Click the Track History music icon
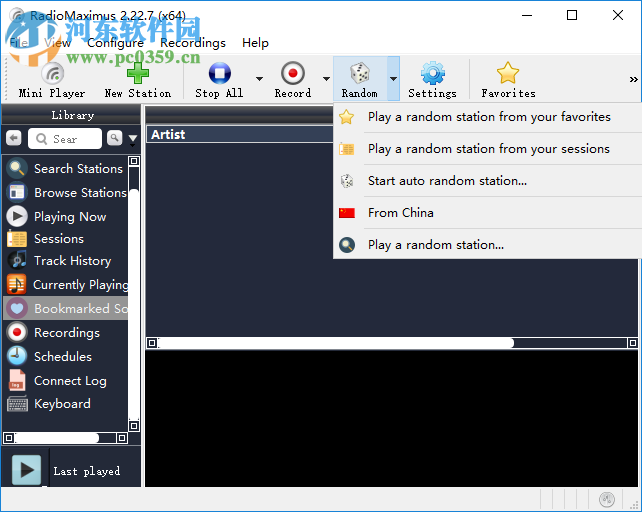 (17, 261)
